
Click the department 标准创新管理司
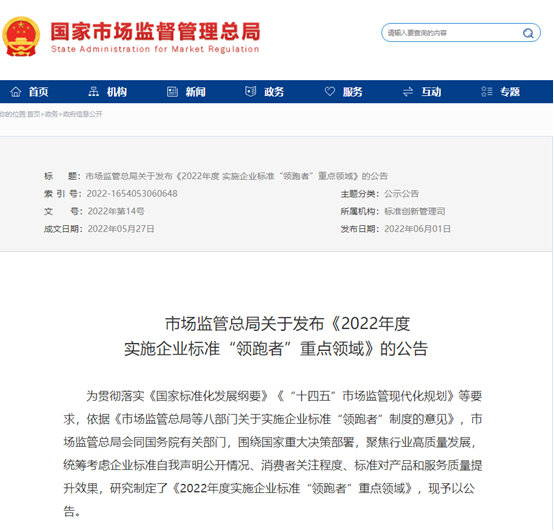(x=414, y=211)
